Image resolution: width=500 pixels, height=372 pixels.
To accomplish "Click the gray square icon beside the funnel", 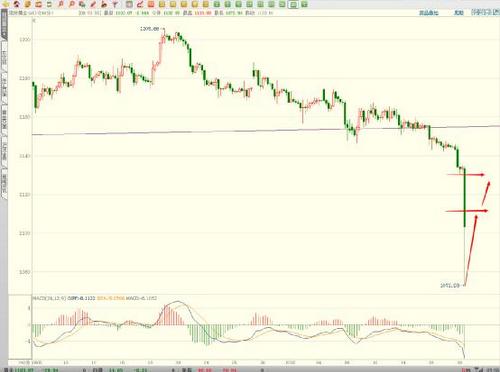I will click(129, 4).
